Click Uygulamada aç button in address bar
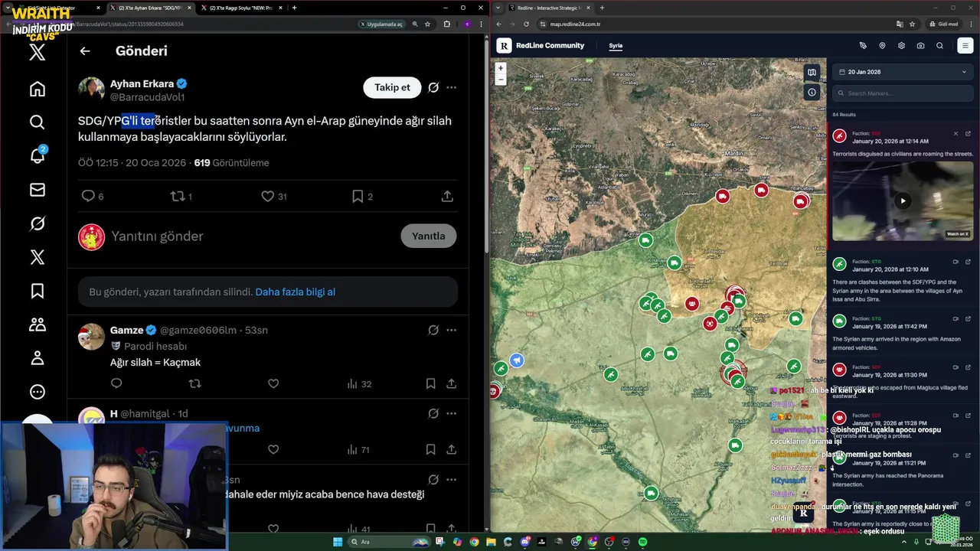This screenshot has width=980, height=551. pos(381,24)
